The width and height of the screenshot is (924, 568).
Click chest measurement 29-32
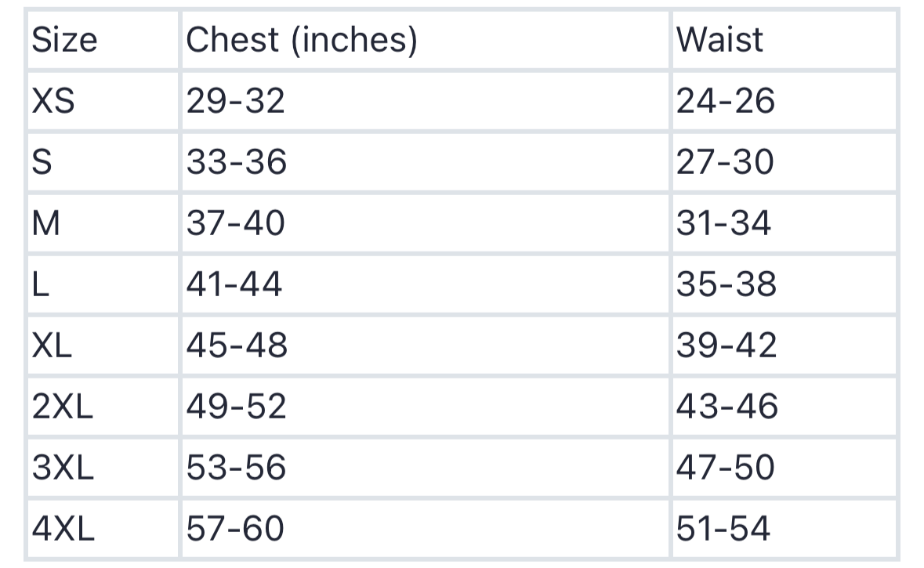(x=236, y=101)
